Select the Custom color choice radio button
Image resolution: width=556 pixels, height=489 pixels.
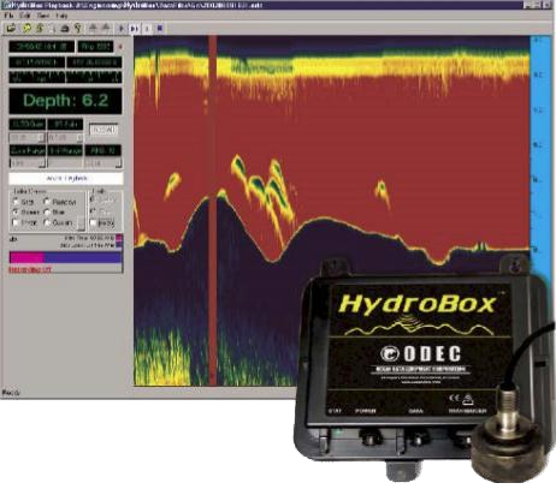coord(47,222)
